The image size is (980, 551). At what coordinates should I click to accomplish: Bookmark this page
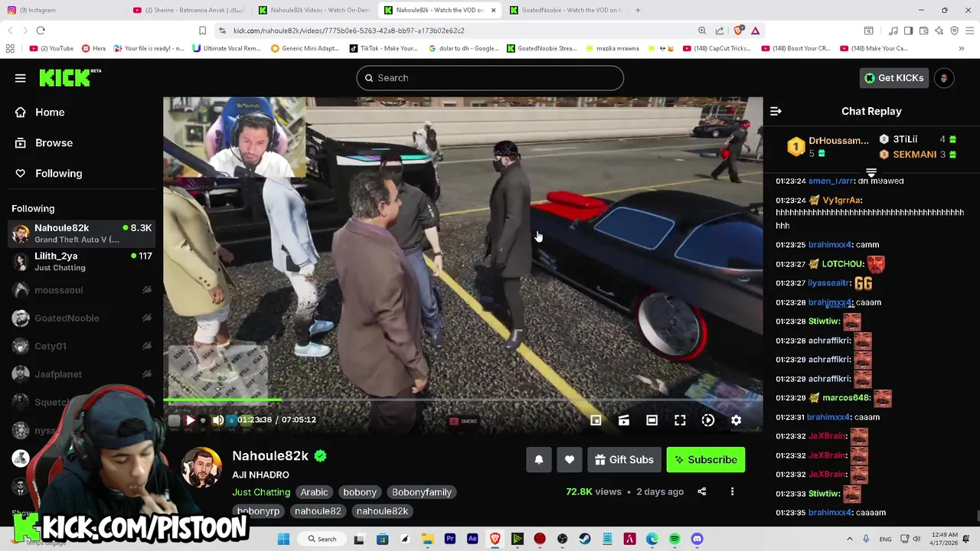202,31
